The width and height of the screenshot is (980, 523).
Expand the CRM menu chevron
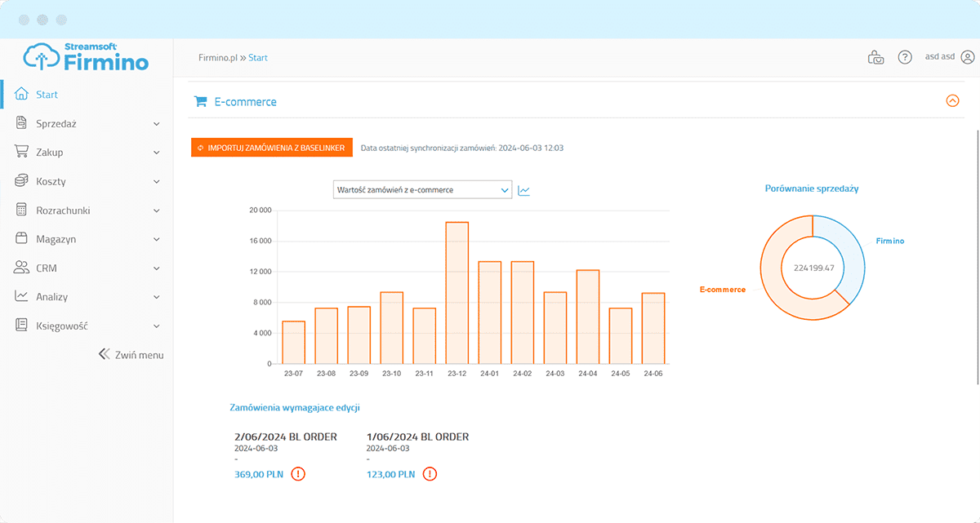tap(157, 268)
